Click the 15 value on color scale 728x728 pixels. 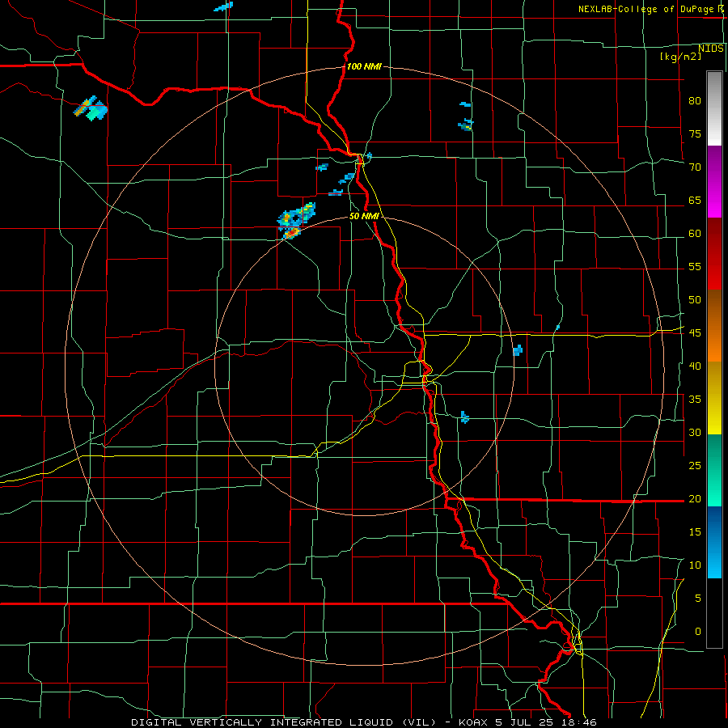[695, 531]
